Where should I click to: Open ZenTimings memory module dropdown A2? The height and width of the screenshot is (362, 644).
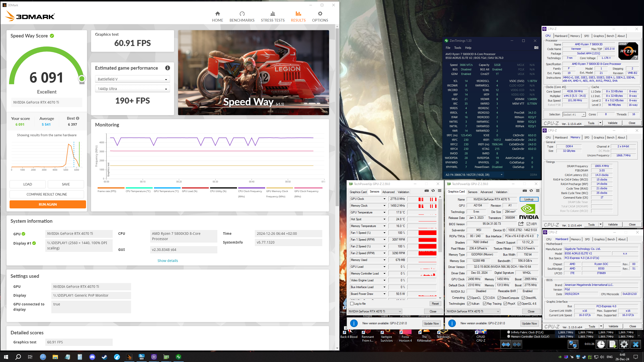coord(474,174)
